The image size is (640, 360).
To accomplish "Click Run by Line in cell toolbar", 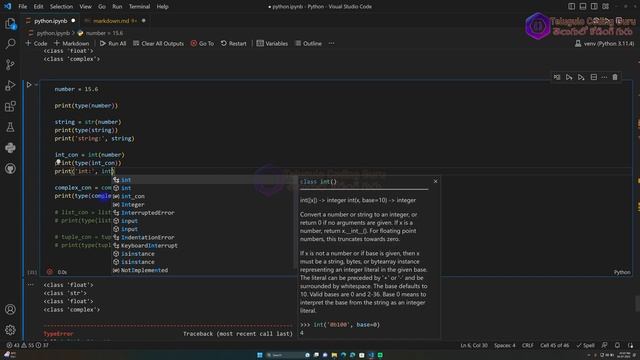I will coord(557,77).
